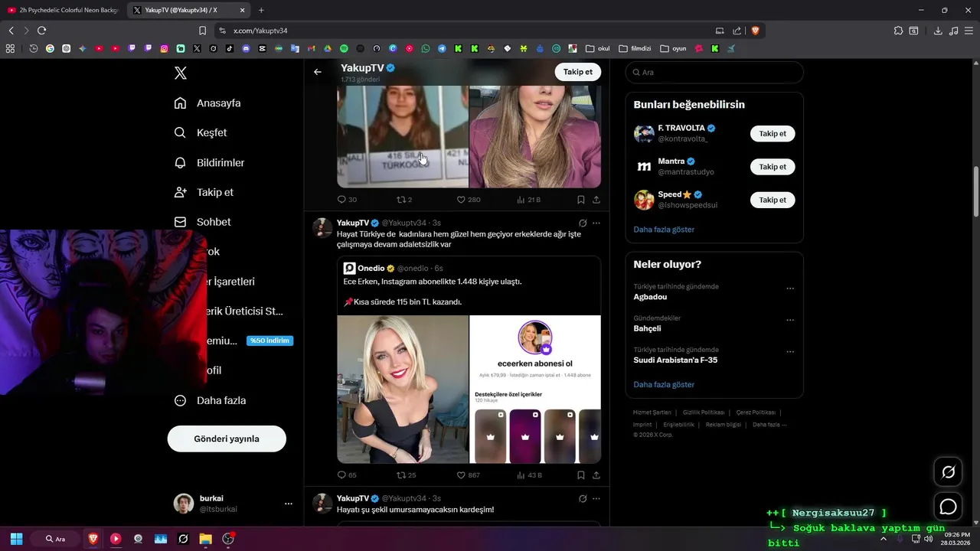Open Anasayfa home in the sidebar
Viewport: 980px width, 551px height.
207,103
